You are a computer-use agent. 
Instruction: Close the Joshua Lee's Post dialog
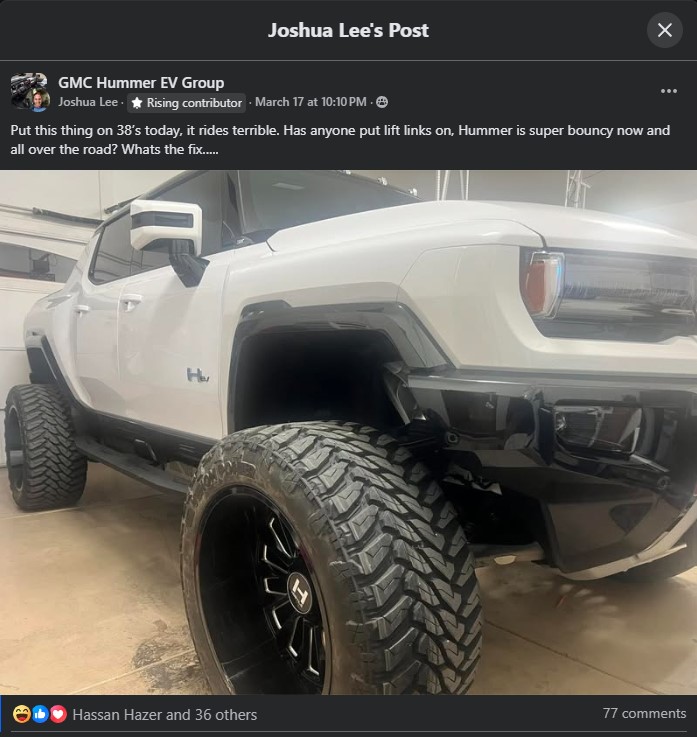(x=665, y=30)
